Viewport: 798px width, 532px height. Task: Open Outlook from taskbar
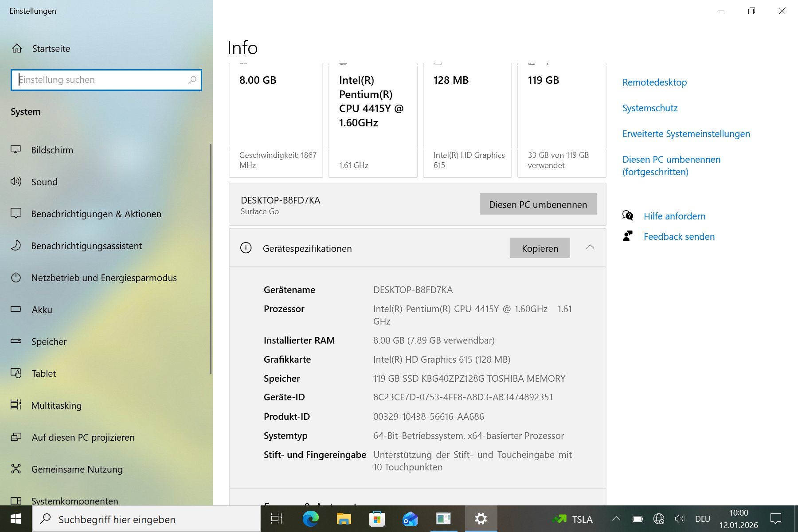coord(410,519)
